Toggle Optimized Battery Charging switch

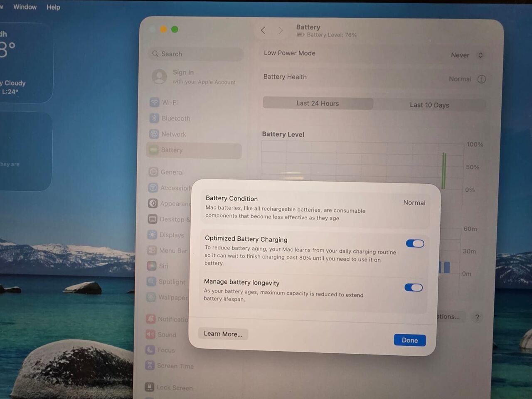(415, 244)
